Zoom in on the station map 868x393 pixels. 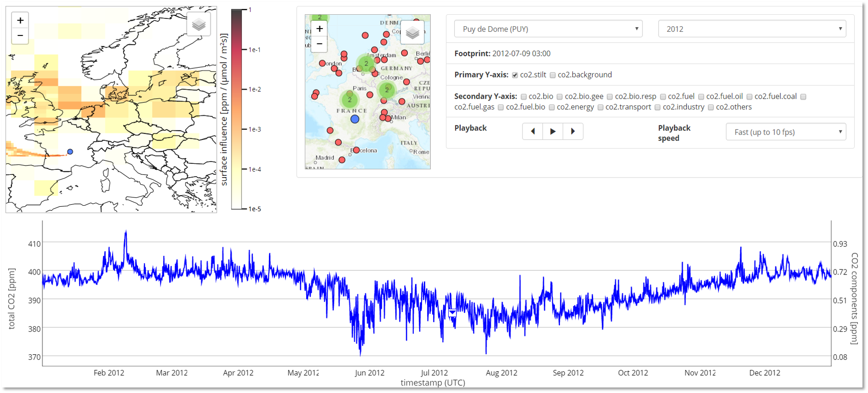pyautogui.click(x=319, y=29)
